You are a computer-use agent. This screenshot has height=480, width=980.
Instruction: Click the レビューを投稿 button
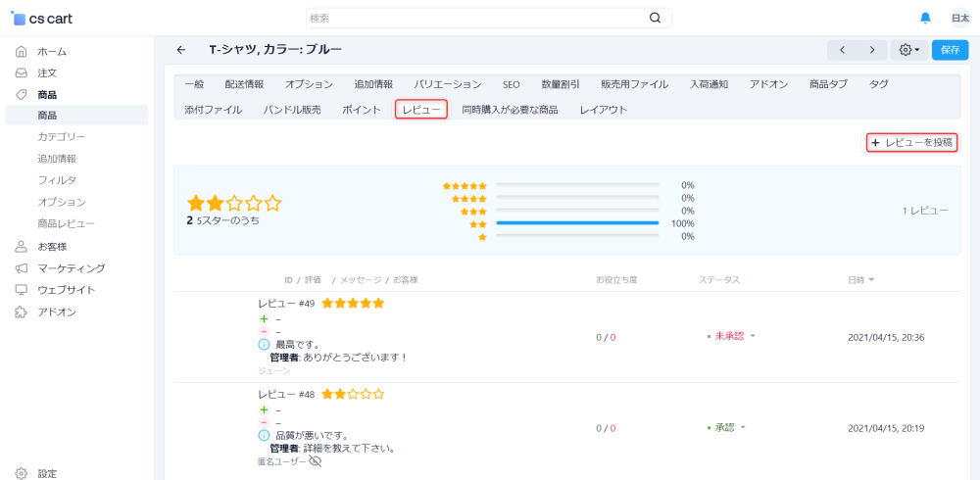911,142
